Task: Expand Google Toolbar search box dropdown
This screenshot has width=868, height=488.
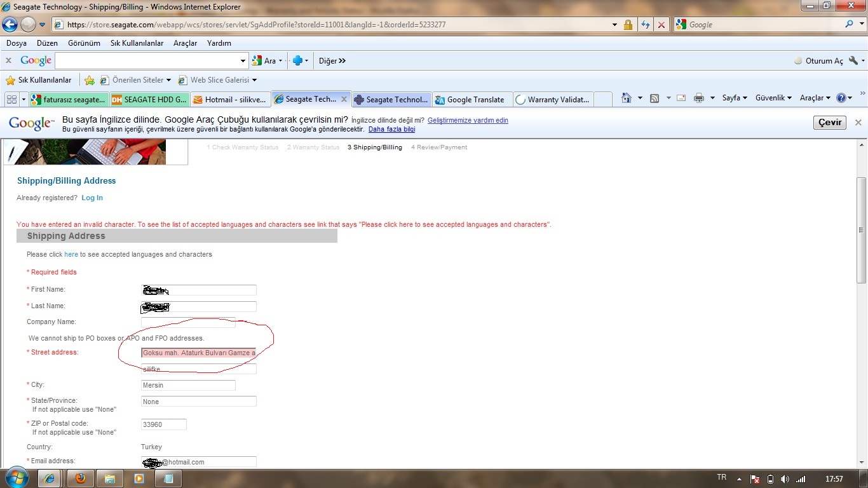Action: [243, 61]
